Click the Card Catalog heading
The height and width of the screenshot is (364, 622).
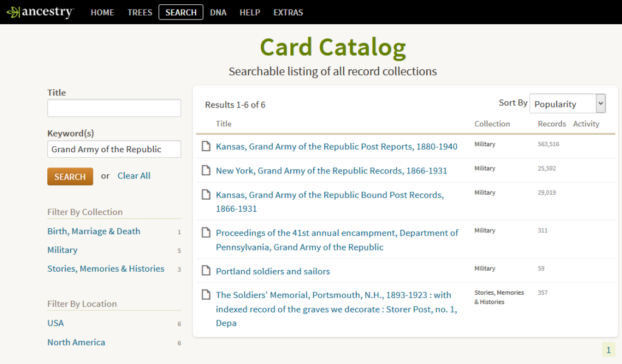[x=333, y=47]
